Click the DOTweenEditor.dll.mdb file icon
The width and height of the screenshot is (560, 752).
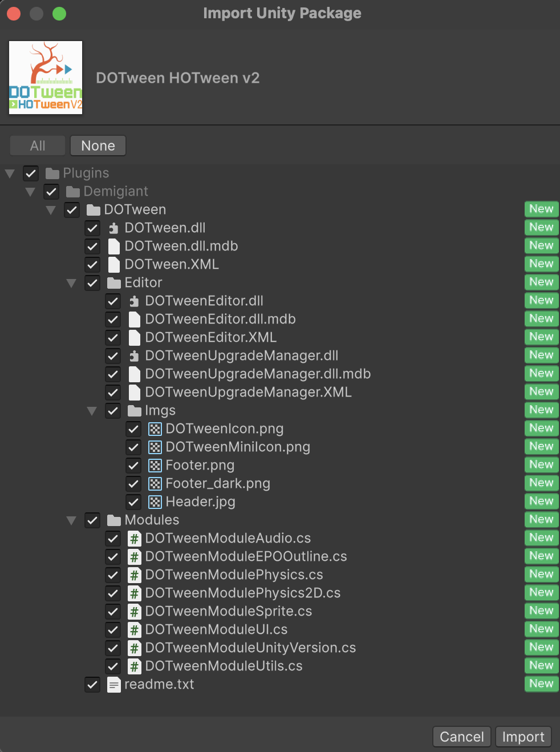[135, 319]
